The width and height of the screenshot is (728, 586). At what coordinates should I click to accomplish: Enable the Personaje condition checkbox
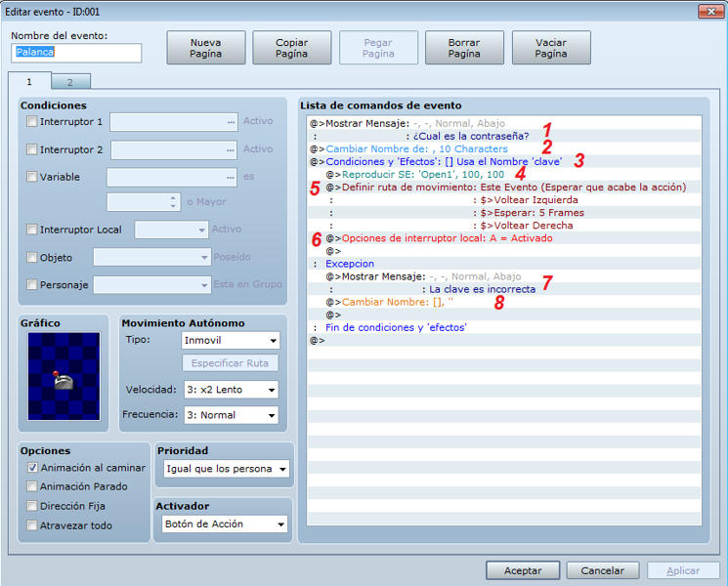(x=31, y=284)
